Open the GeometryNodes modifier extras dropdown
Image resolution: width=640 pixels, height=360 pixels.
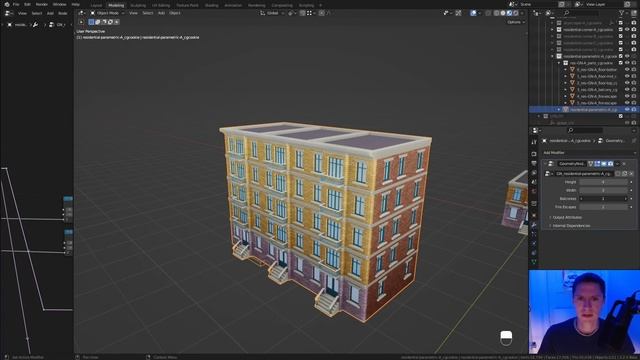click(617, 164)
